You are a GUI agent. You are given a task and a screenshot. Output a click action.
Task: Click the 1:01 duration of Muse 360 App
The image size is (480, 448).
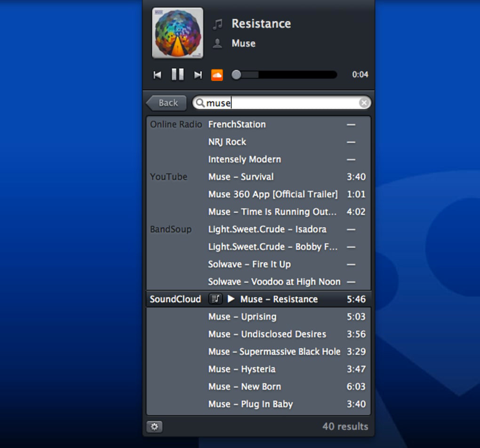pos(356,194)
